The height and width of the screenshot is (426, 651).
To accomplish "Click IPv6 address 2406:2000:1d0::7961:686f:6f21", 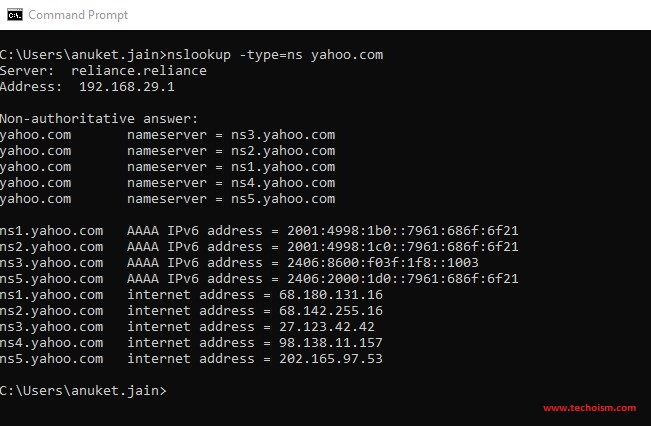I will tap(402, 279).
